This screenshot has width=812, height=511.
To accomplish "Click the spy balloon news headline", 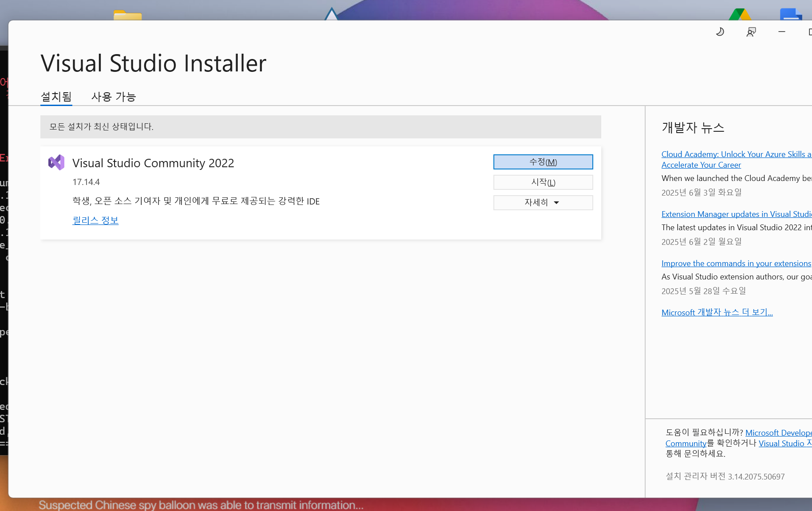I will coord(201,505).
